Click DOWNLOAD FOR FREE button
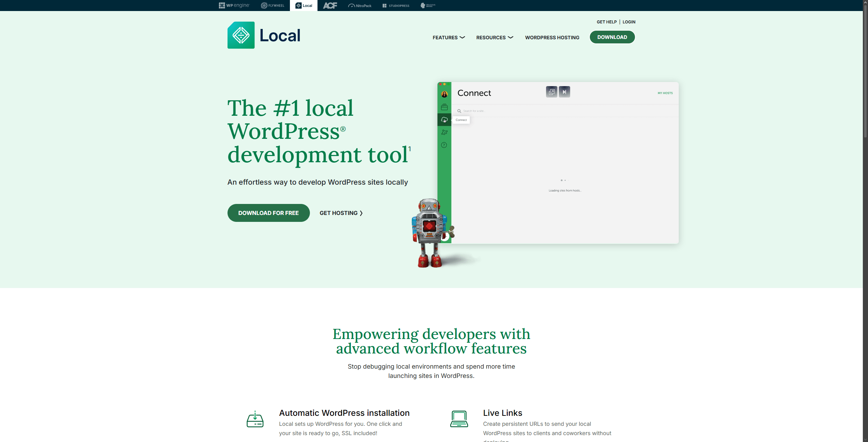 coord(269,213)
